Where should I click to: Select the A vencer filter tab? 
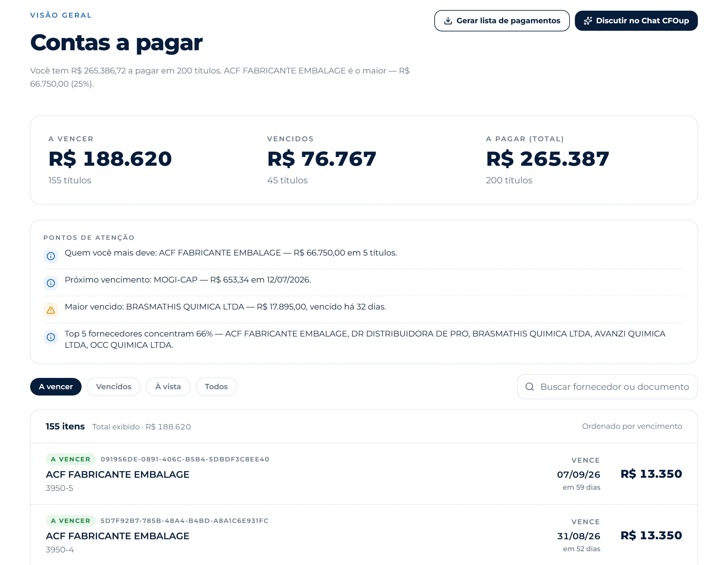click(x=56, y=387)
